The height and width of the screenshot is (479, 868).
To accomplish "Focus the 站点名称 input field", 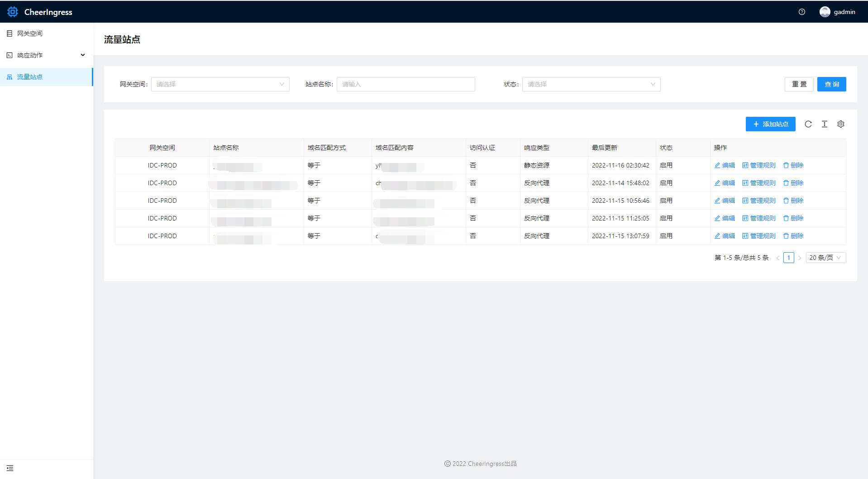I will [x=405, y=84].
